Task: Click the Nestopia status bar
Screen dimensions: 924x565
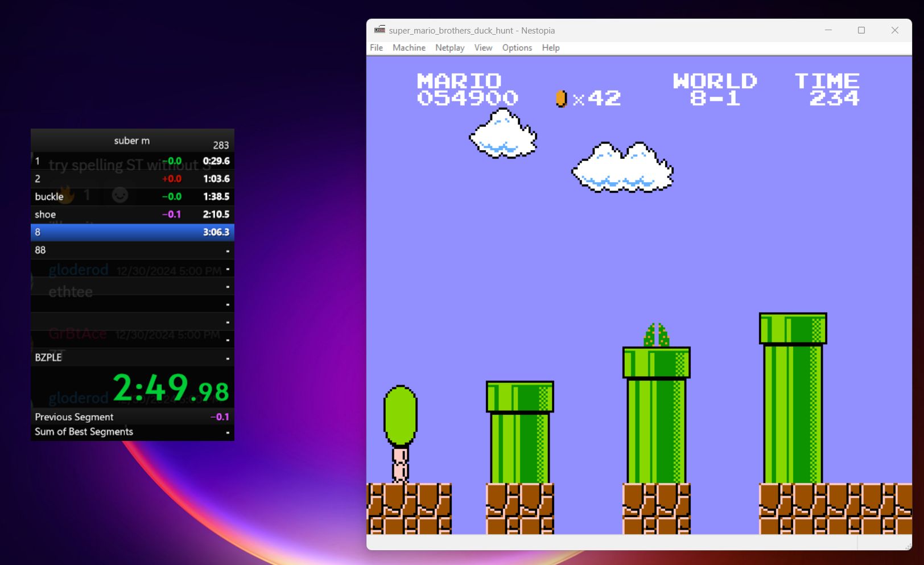Action: point(639,542)
